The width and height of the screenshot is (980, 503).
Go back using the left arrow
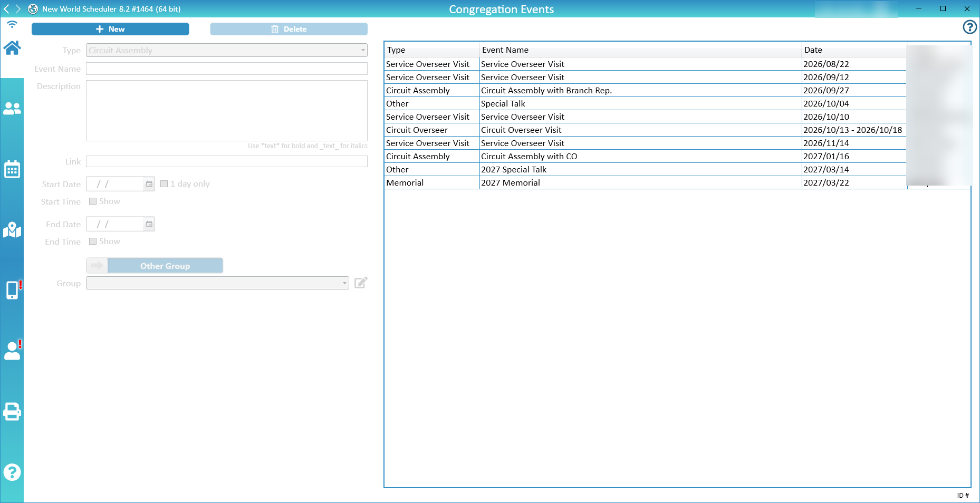pos(6,9)
